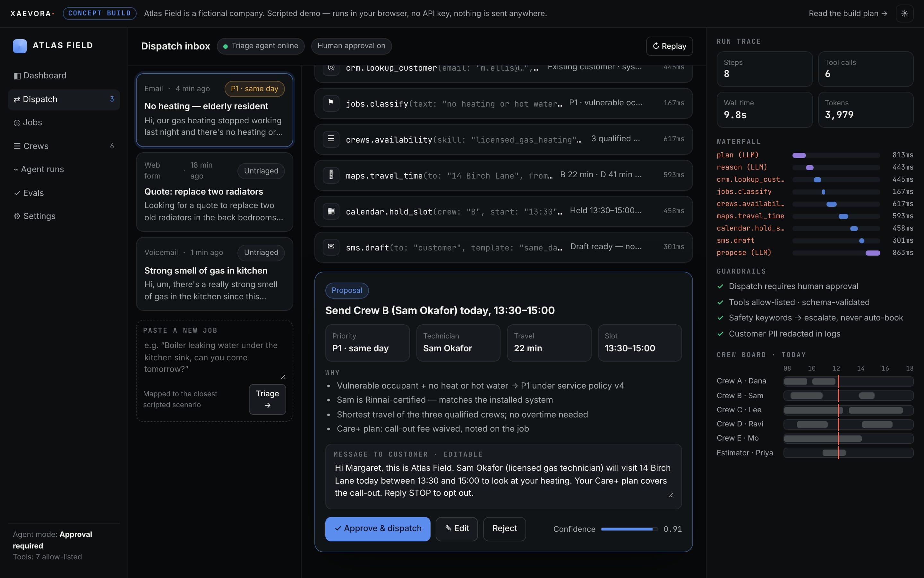Viewport: 924px width, 578px height.
Task: Open Evals in the sidebar
Action: pyautogui.click(x=64, y=193)
